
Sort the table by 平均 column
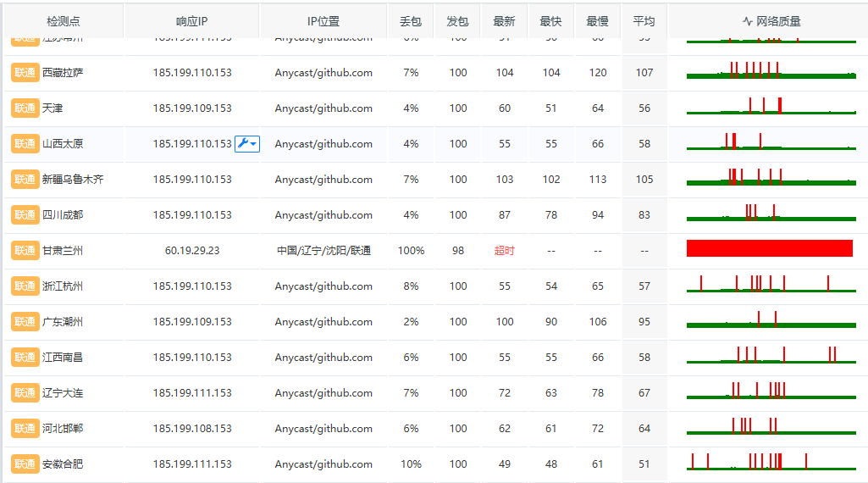[x=644, y=21]
